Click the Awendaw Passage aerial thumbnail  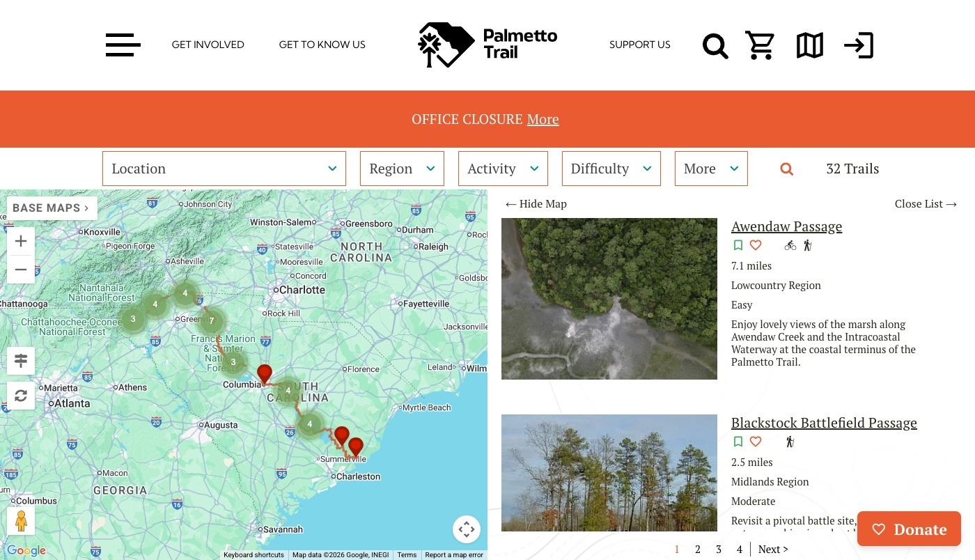pos(609,299)
